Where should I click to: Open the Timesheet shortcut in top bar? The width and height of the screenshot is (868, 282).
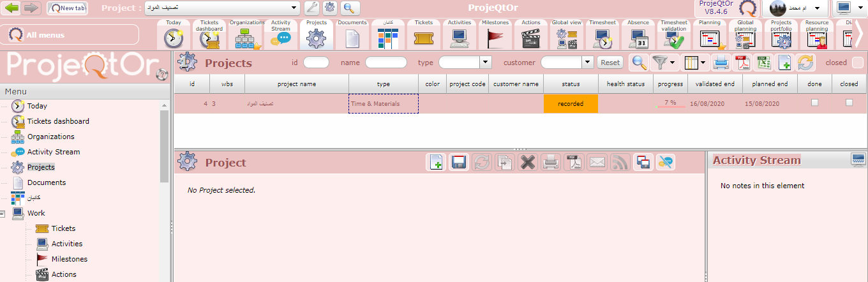point(602,35)
